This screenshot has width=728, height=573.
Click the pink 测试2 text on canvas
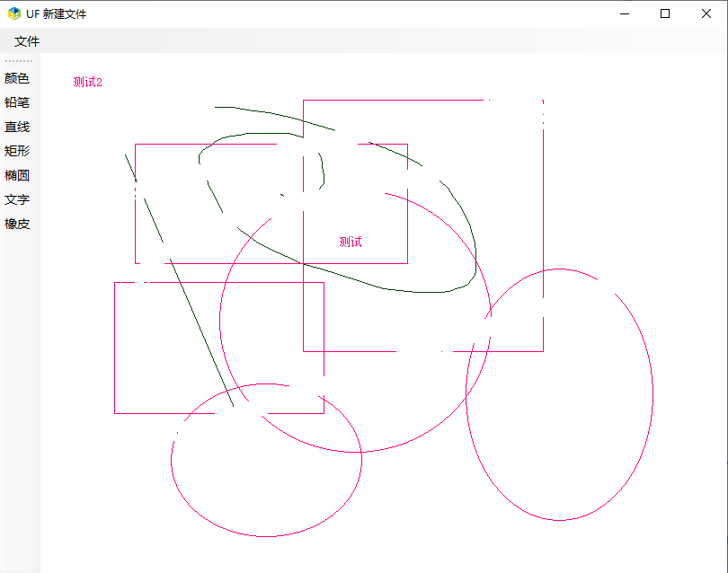[x=88, y=82]
